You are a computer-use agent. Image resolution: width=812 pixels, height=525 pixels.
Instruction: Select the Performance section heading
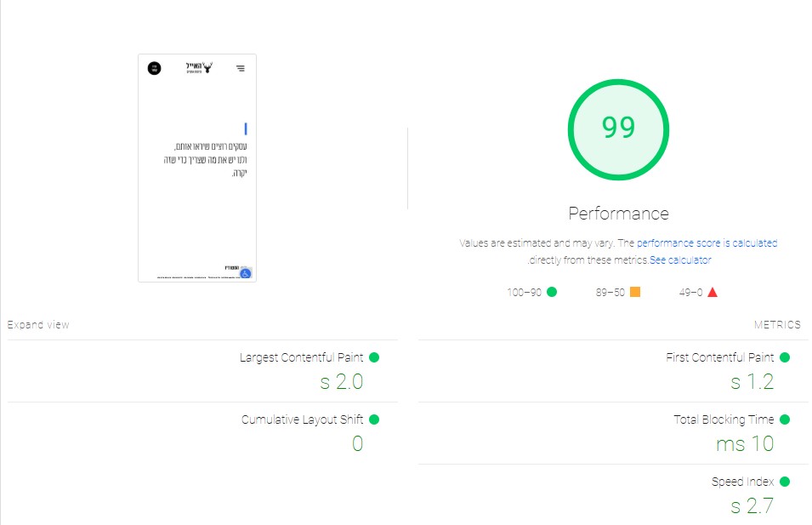tap(619, 214)
